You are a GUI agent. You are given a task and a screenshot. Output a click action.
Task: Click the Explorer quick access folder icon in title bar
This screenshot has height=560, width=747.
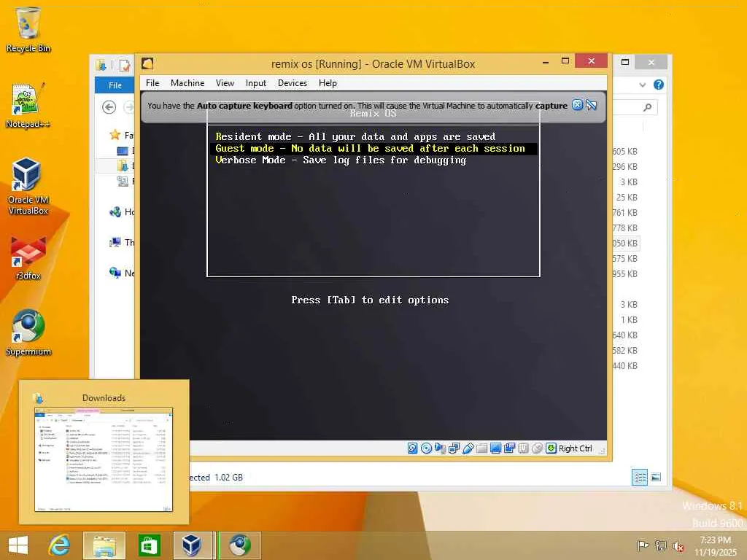click(101, 65)
